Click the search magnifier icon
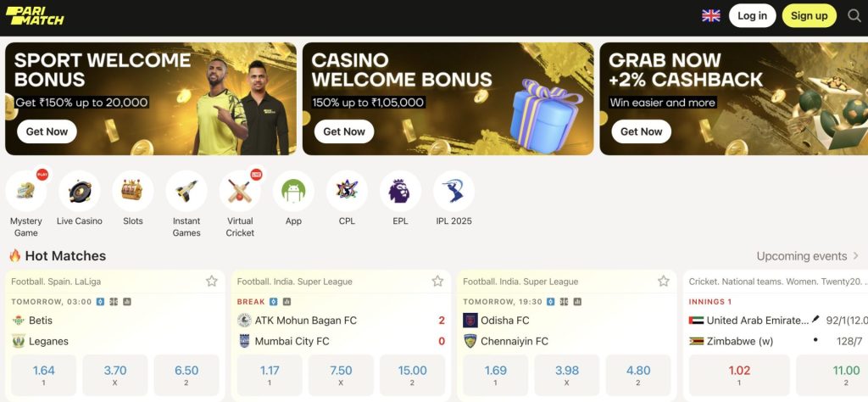Image resolution: width=868 pixels, height=402 pixels. pos(854,15)
